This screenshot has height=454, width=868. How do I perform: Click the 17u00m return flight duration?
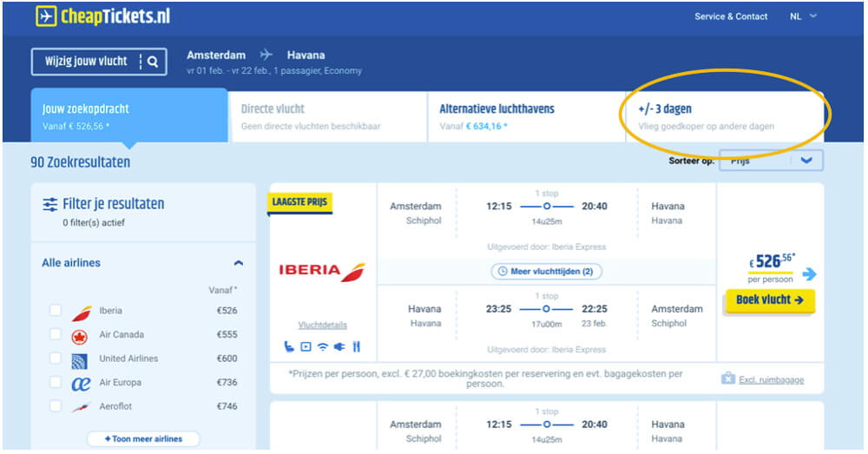[x=546, y=324]
